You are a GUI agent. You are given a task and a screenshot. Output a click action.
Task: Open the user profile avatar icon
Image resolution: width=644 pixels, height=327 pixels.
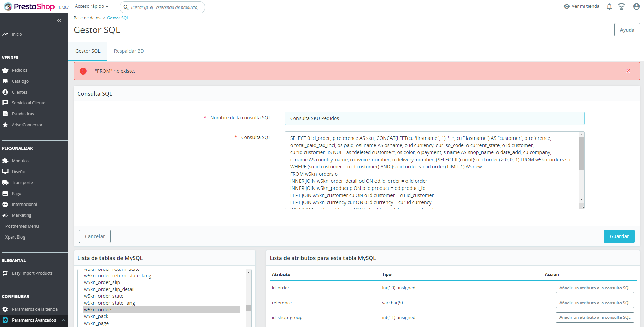[x=636, y=6]
